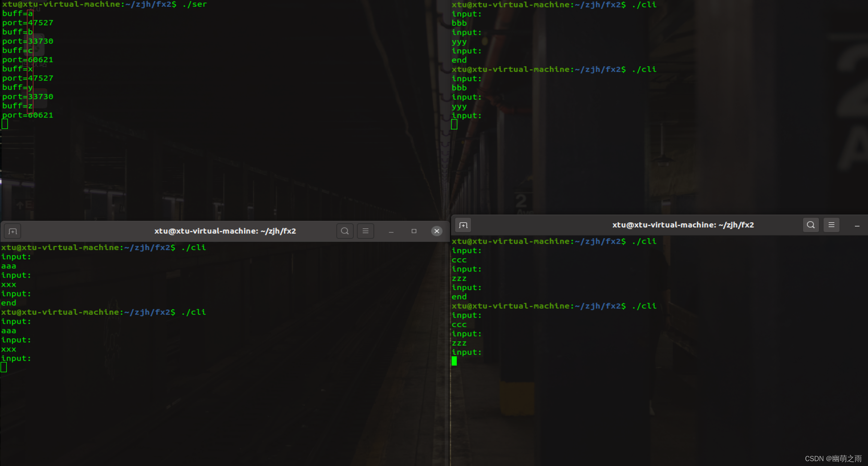Click the first buff=a output line
The image size is (868, 466).
click(18, 13)
